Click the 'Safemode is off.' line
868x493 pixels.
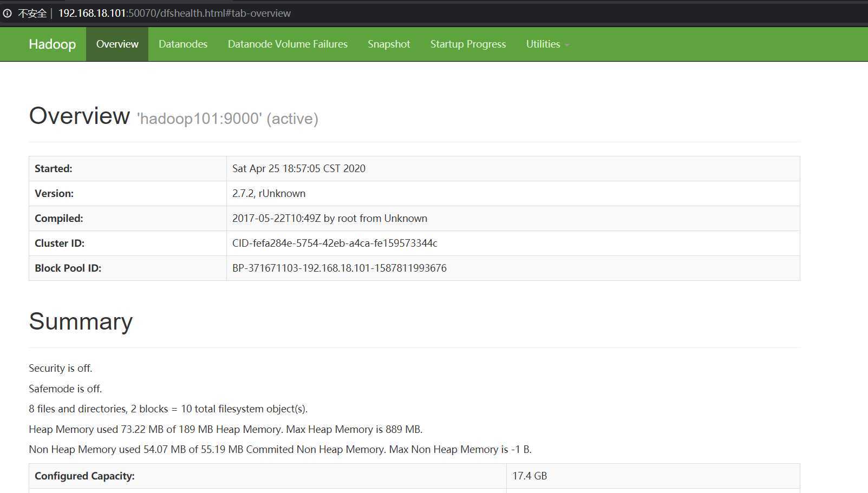[x=66, y=389]
